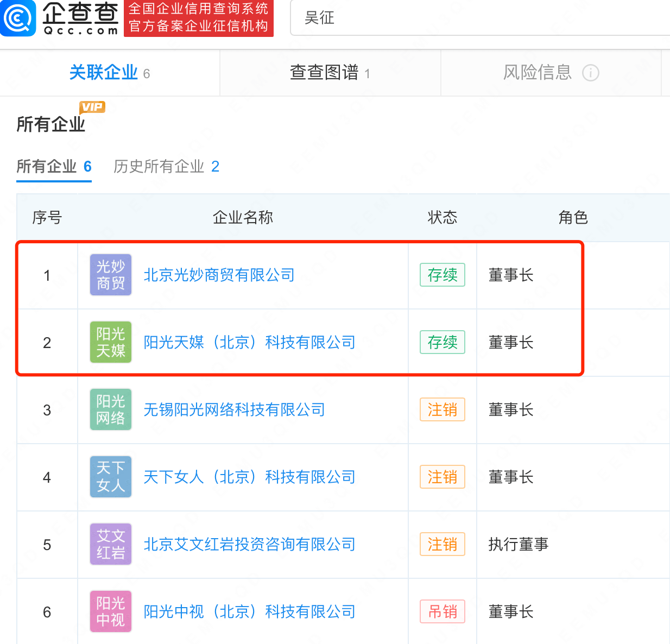Click the search field containing 吴征
670x644 pixels.
pos(481,18)
